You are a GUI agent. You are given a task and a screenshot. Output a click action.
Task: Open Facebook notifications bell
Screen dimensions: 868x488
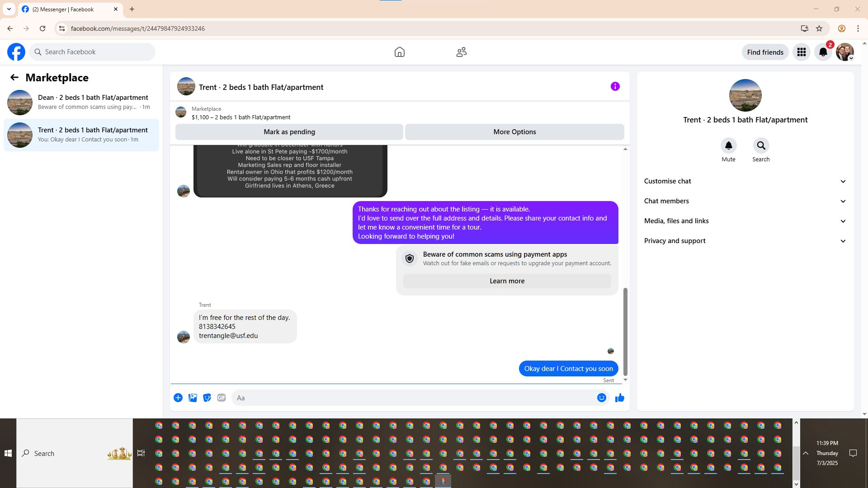(823, 52)
